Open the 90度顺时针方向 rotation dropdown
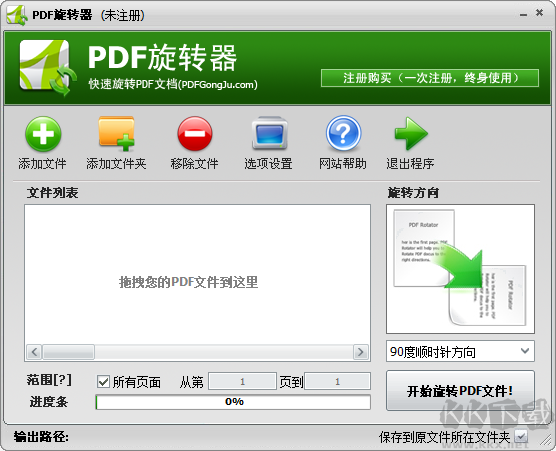 [460, 351]
